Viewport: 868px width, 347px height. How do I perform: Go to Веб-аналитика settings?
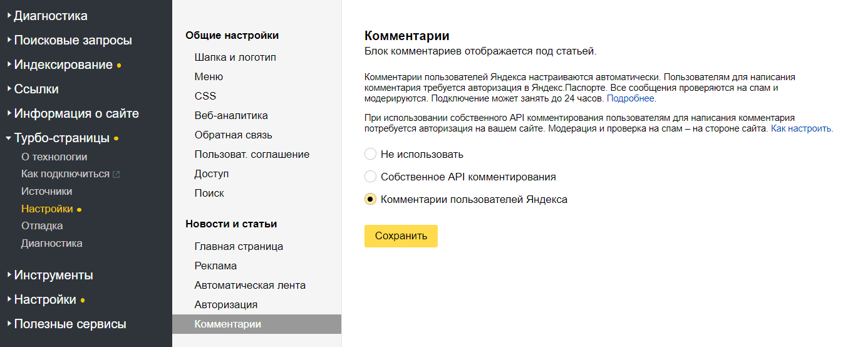click(x=231, y=115)
